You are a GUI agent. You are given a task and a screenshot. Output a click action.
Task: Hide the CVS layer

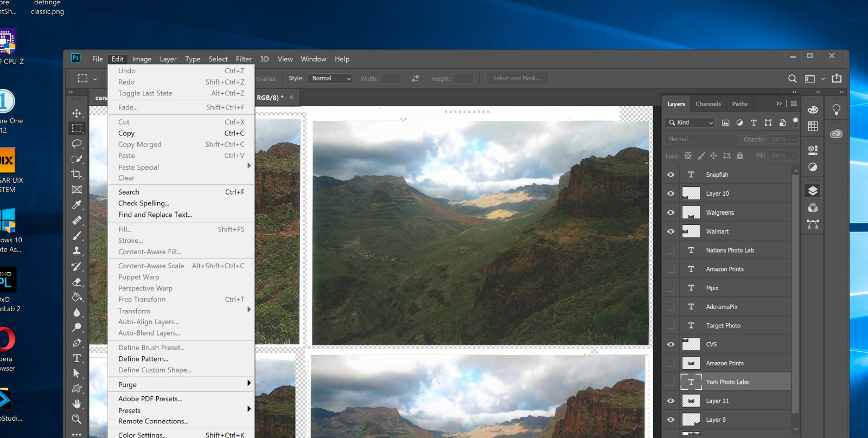[671, 344]
